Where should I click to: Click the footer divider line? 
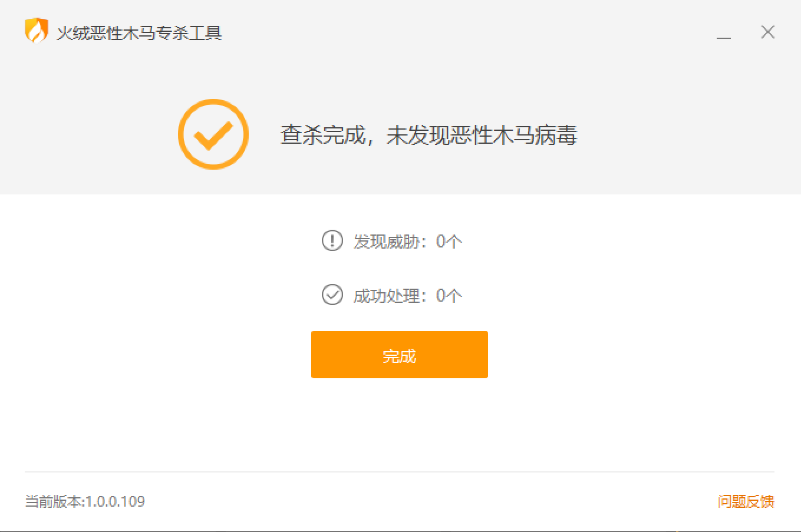399,472
